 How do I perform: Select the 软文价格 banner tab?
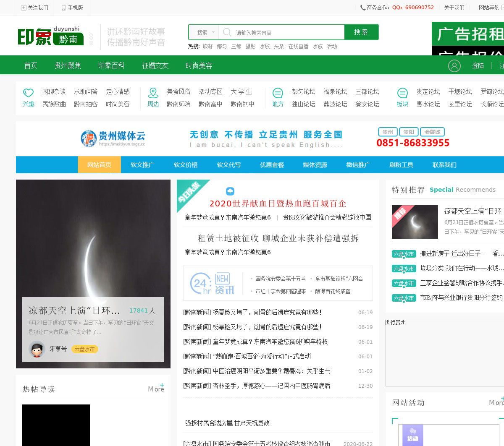tap(186, 165)
